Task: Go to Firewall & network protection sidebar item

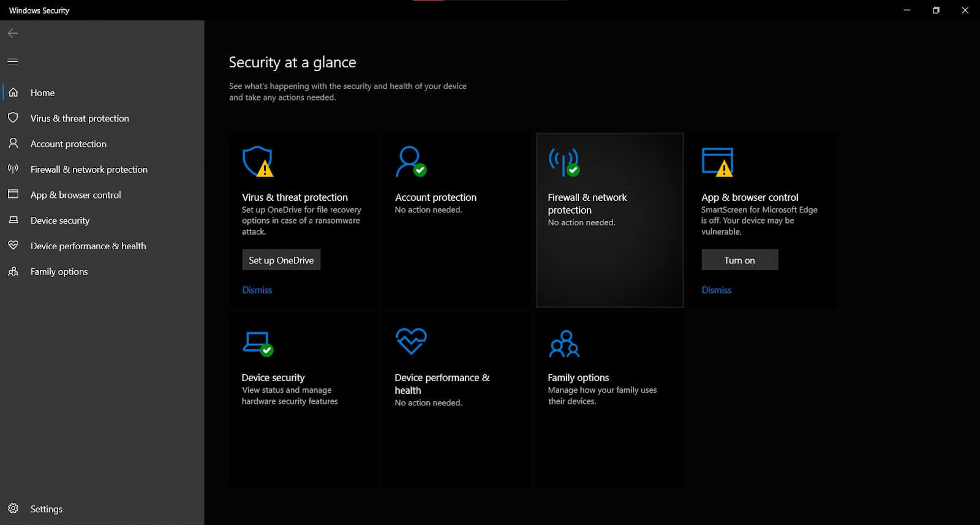Action: click(102, 169)
